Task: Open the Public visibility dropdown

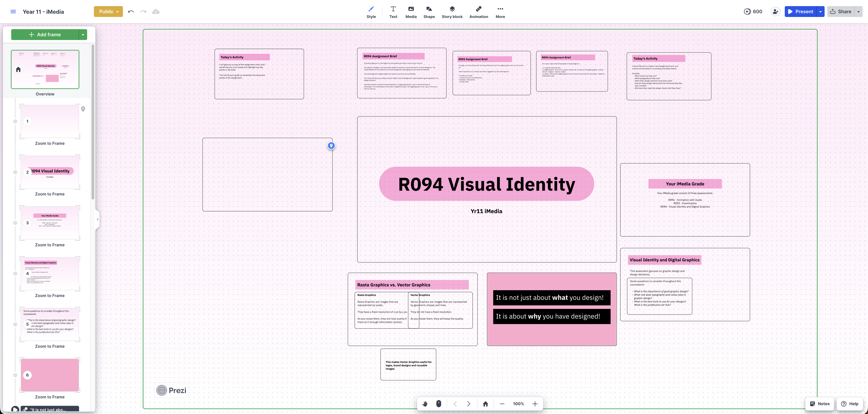Action: point(108,12)
